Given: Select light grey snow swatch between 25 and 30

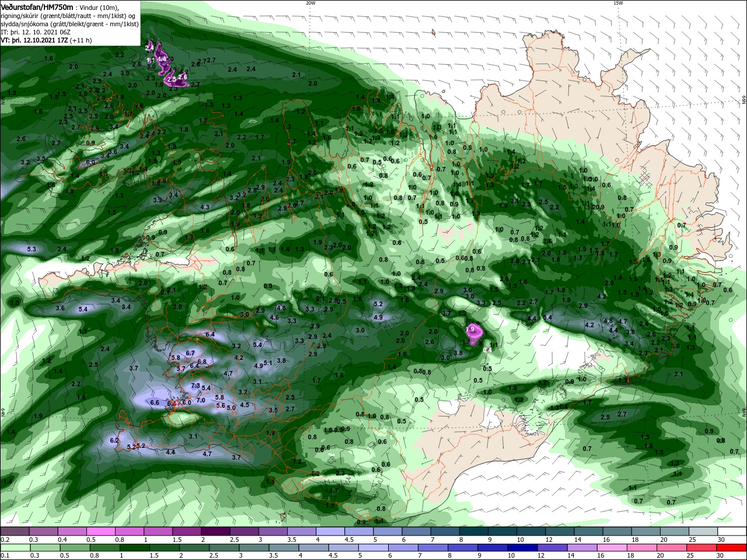Looking at the screenshot, I should pyautogui.click(x=704, y=531).
